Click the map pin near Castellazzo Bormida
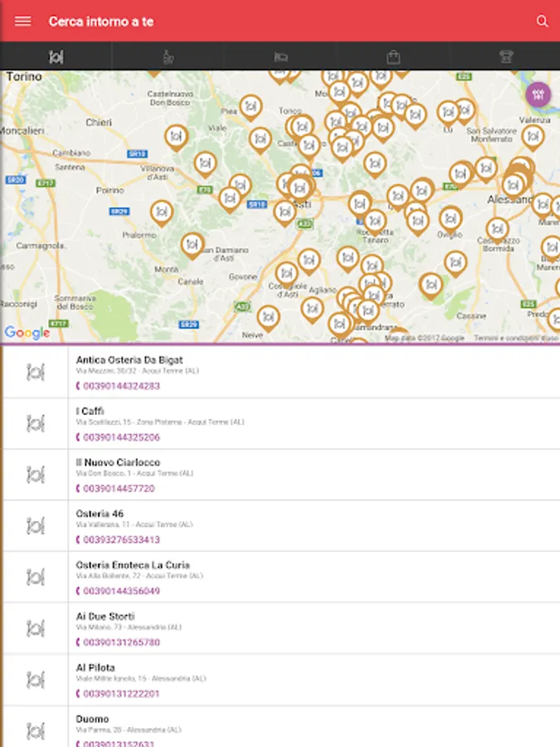This screenshot has height=747, width=560. (497, 230)
